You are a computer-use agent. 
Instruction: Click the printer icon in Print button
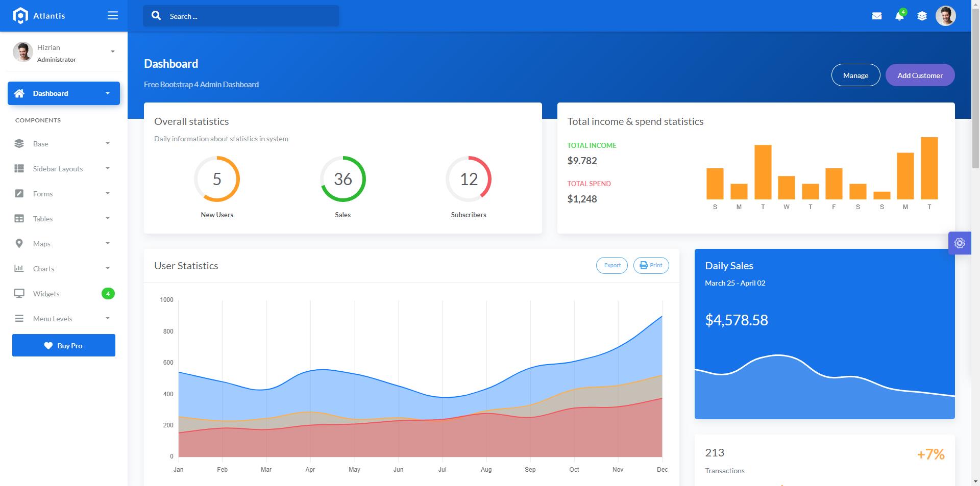tap(644, 265)
